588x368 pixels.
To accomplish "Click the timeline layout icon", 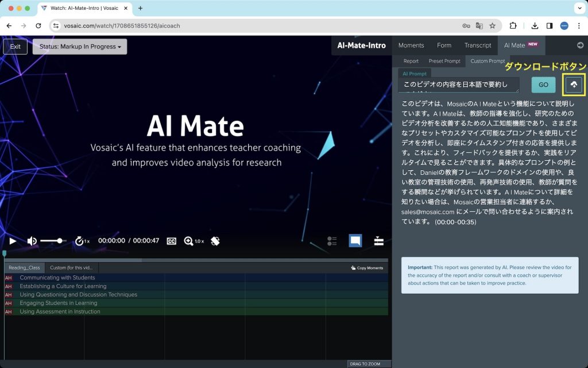I will (379, 241).
